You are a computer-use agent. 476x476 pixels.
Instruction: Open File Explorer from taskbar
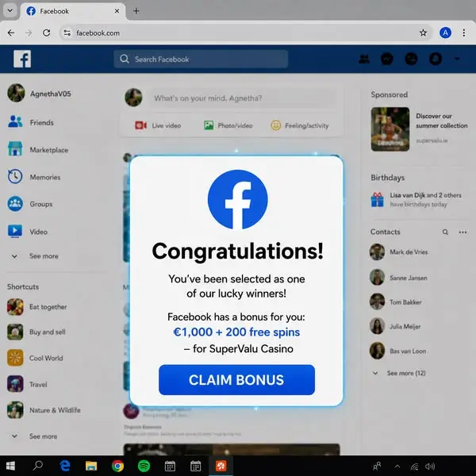(91, 466)
